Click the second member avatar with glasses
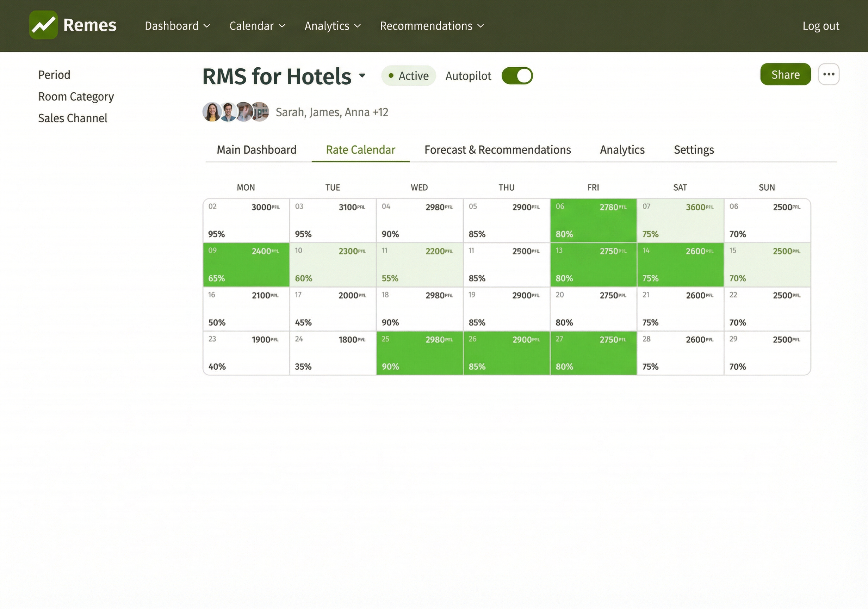The image size is (868, 609). tap(228, 112)
